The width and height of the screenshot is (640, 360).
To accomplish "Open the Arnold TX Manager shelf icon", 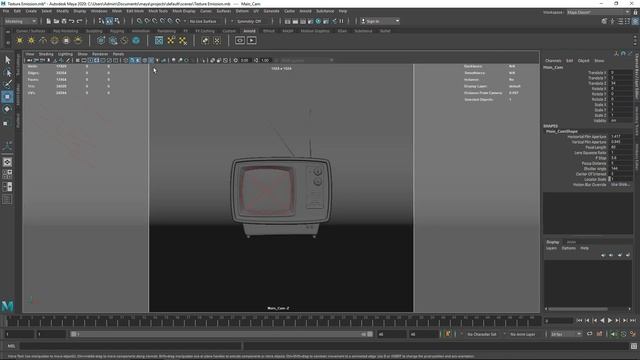I will pyautogui.click(x=159, y=40).
